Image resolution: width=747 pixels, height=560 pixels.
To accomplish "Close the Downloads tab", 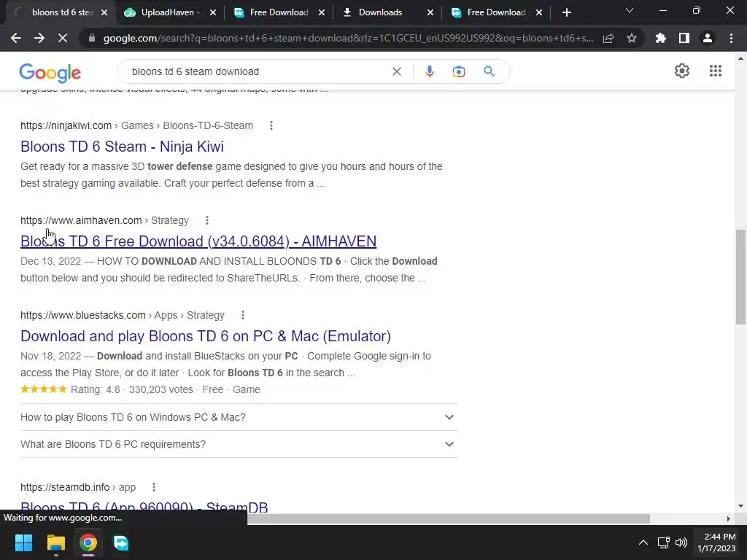I will coord(430,13).
